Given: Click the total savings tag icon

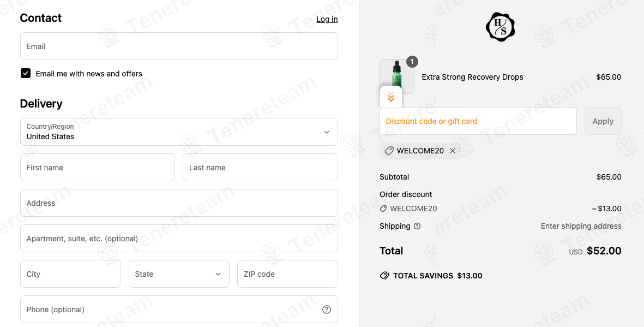Looking at the screenshot, I should click(384, 276).
